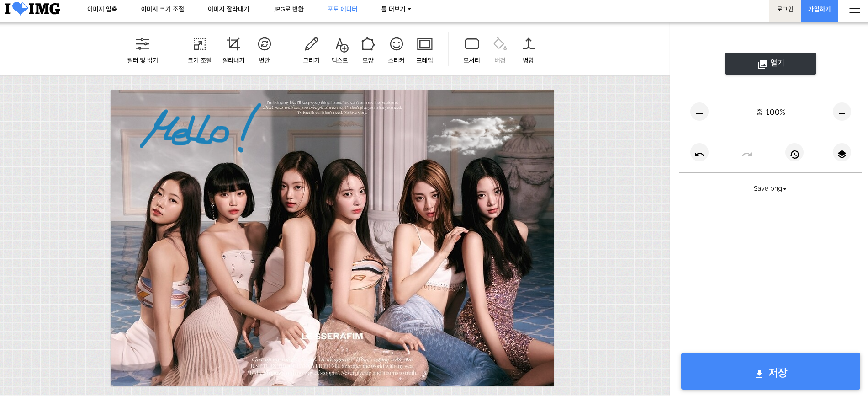The image size is (868, 396).
Task: Open the Filter and Brightness tool (필터 및 밝기)
Action: (143, 50)
